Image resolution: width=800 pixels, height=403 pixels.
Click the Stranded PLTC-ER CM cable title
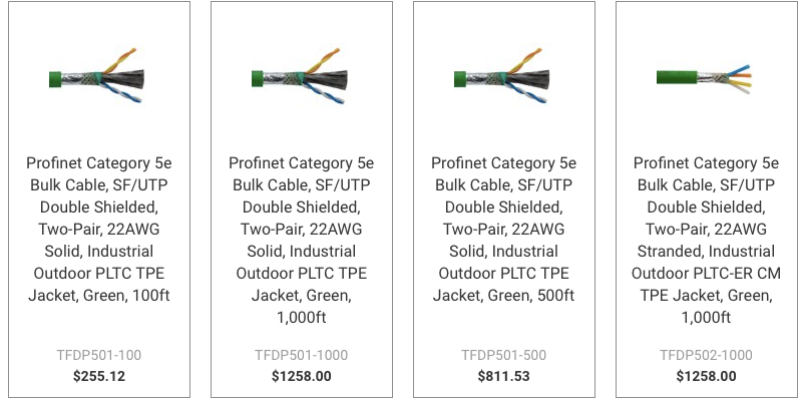point(704,240)
